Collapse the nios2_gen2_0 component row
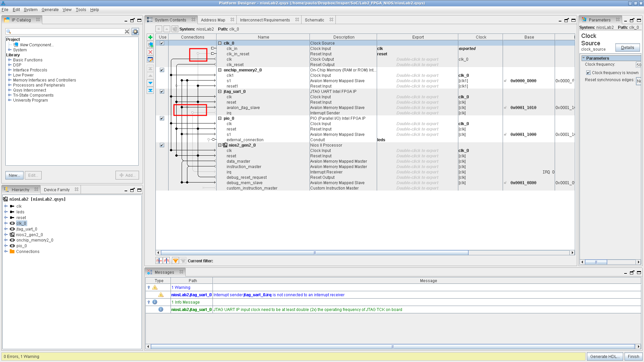Viewport: 644px width, 362px height. [220, 145]
